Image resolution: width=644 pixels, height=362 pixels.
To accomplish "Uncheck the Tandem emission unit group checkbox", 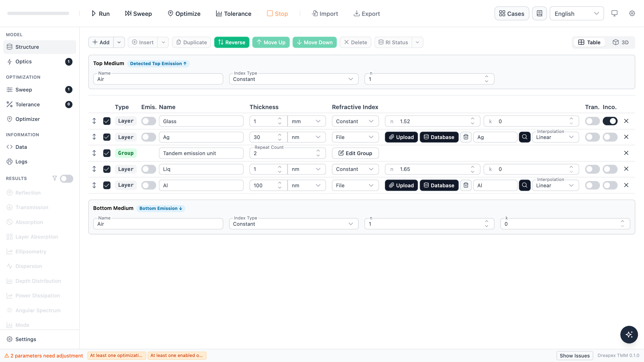I will click(107, 153).
